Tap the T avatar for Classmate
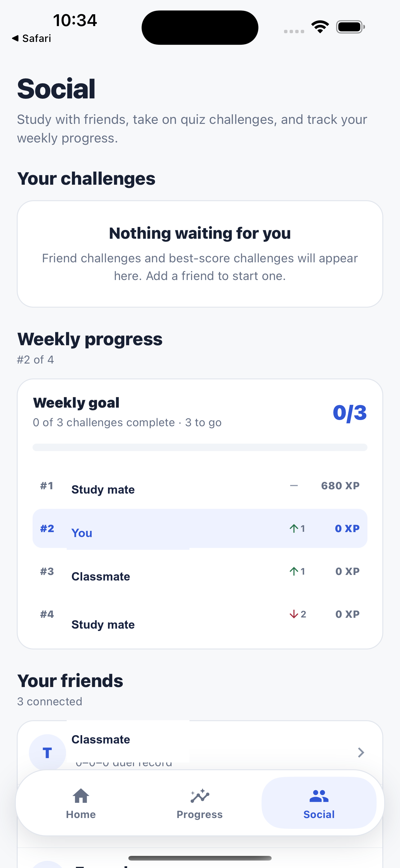 coord(47,753)
